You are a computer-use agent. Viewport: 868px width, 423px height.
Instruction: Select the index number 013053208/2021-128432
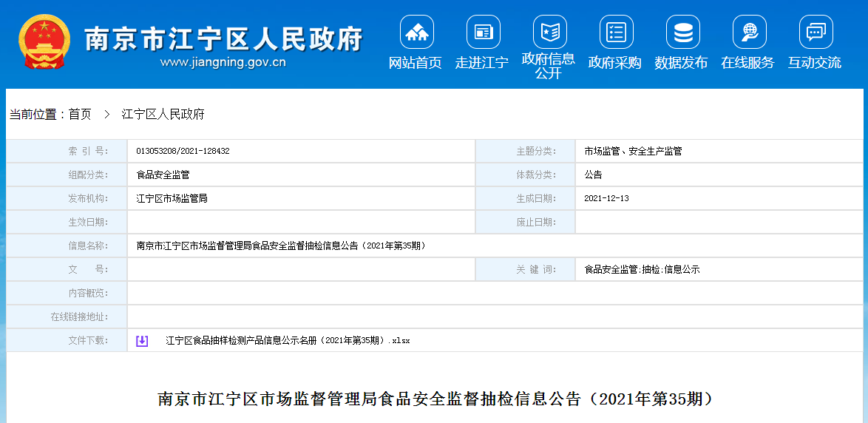pos(183,151)
